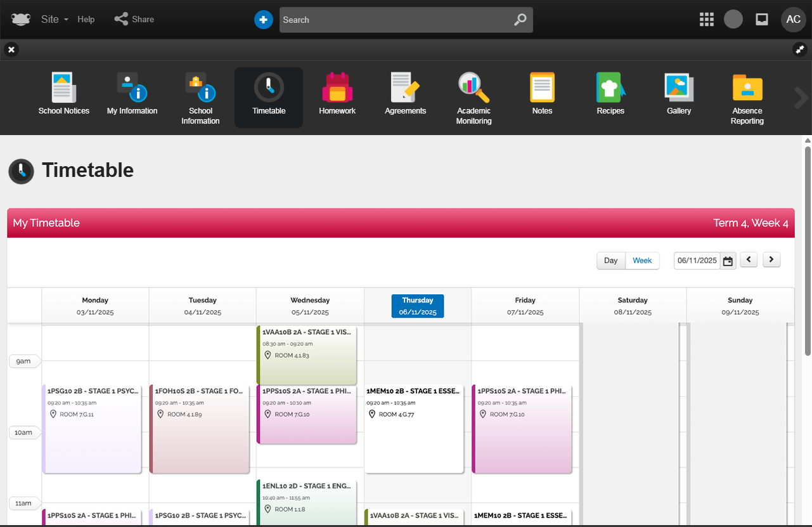Open the calendar date picker
This screenshot has height=527, width=812.
(x=728, y=261)
